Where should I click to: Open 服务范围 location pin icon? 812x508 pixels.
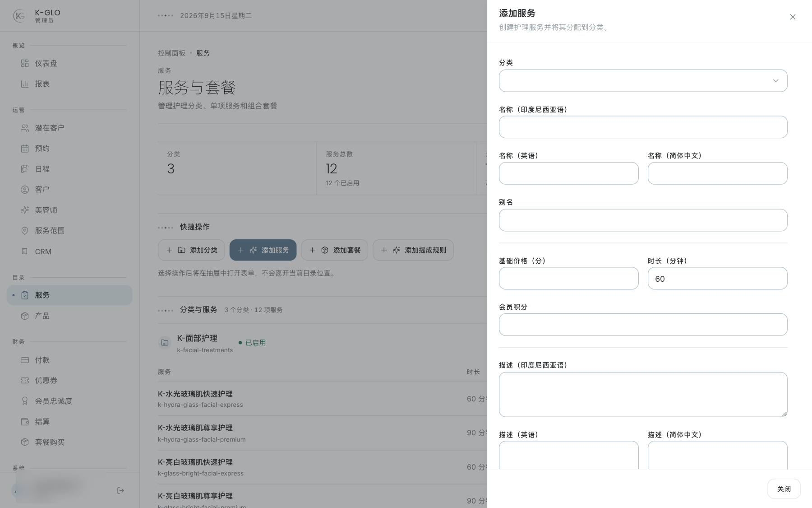coord(25,231)
